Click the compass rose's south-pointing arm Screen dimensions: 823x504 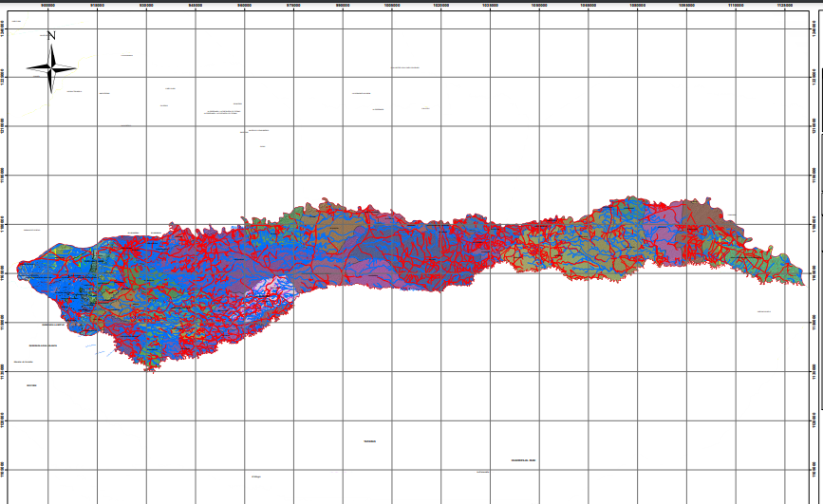tap(51, 84)
